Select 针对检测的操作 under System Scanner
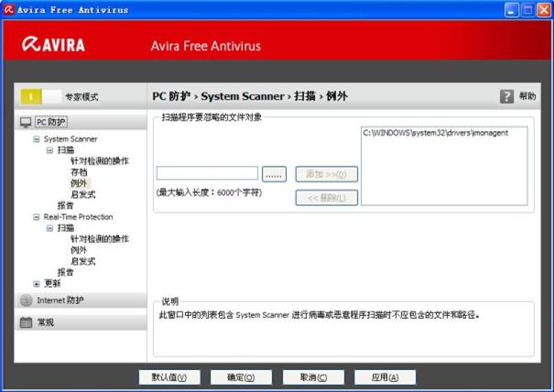554x392 pixels. 100,161
